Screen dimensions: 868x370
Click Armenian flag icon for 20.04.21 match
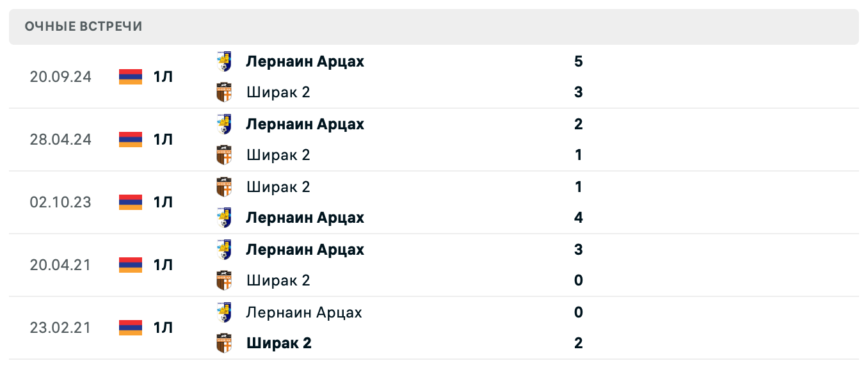tap(131, 265)
